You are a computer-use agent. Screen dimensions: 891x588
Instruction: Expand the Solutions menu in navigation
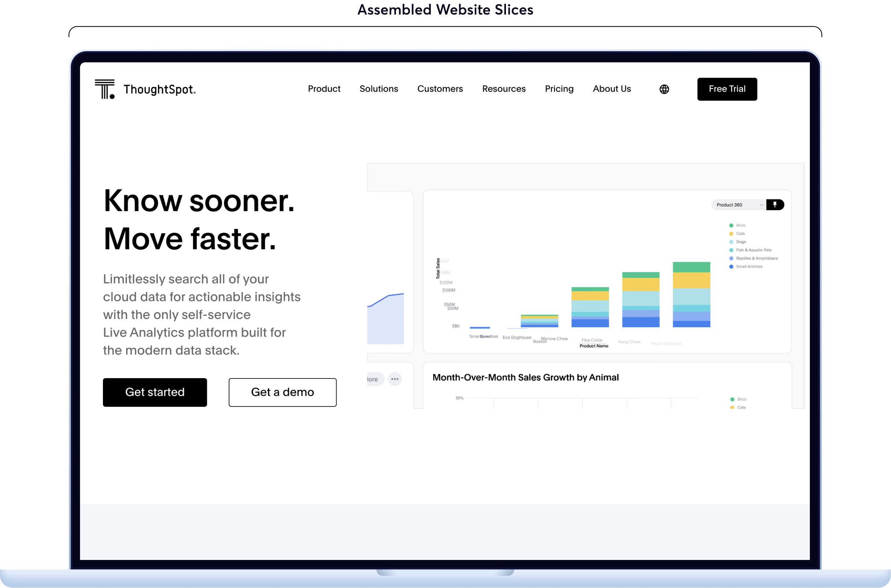[379, 89]
